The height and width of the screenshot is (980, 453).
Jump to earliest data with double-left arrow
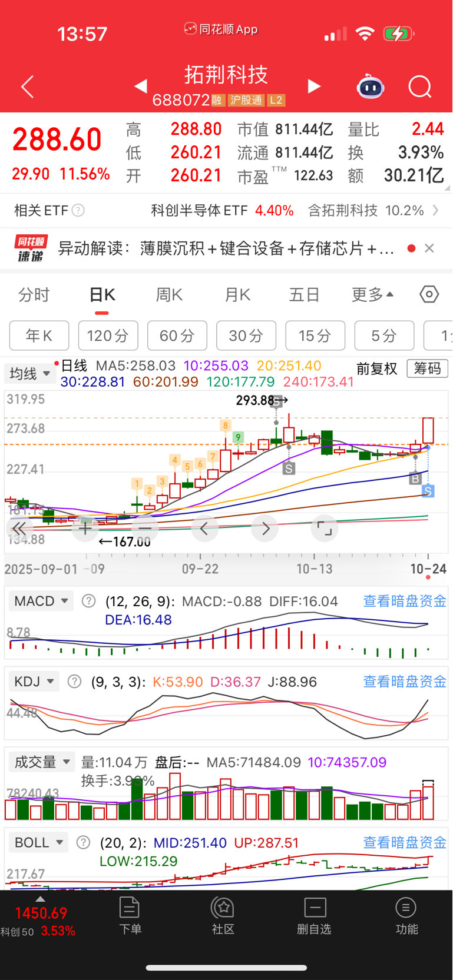pyautogui.click(x=19, y=528)
